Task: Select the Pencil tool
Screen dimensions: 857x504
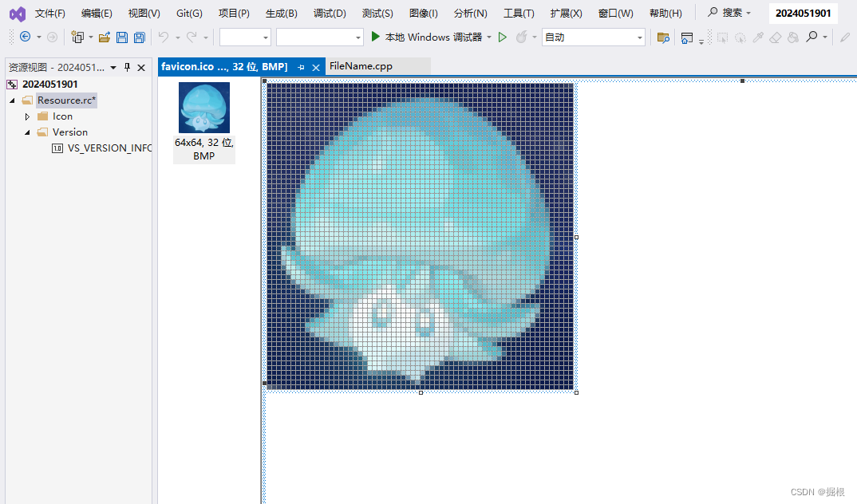Action: [x=845, y=37]
